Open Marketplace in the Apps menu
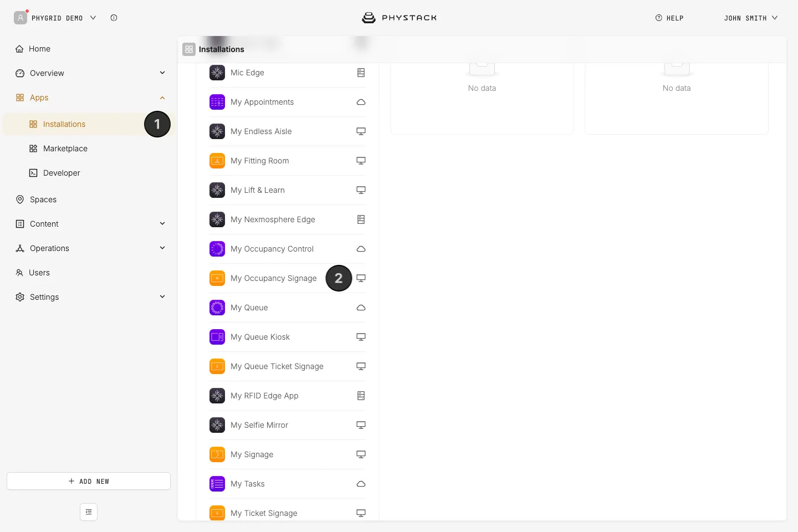The image size is (798, 532). click(89, 149)
